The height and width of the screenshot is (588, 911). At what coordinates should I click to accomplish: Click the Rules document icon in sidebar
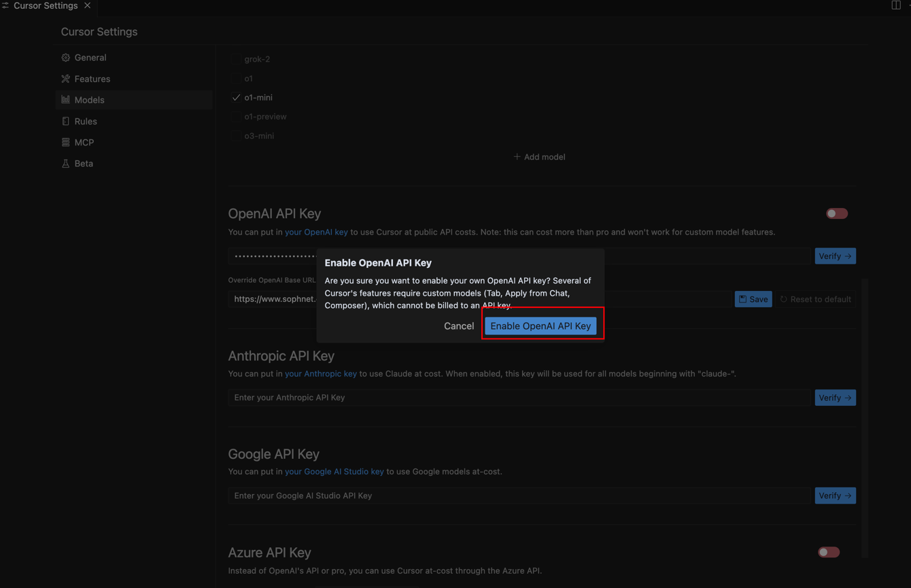pos(66,121)
